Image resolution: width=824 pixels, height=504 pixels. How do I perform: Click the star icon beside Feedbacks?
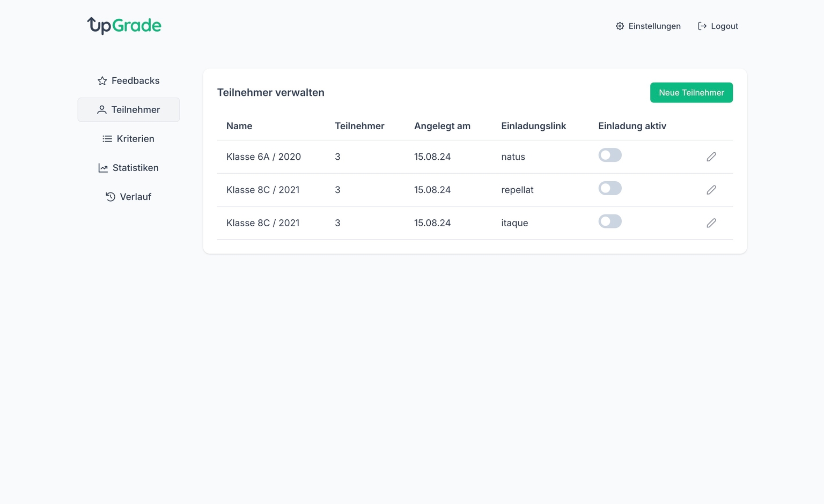[x=102, y=81]
